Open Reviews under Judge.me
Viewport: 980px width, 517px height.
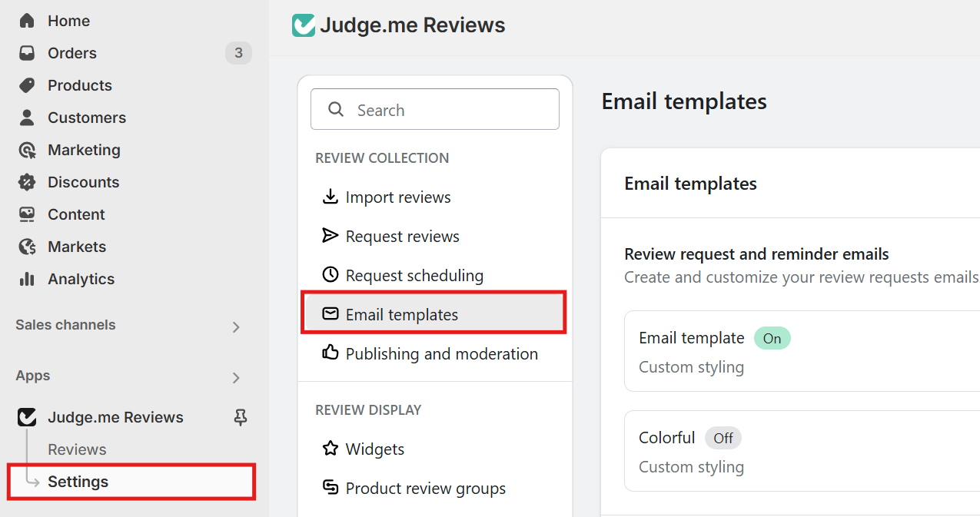(77, 449)
